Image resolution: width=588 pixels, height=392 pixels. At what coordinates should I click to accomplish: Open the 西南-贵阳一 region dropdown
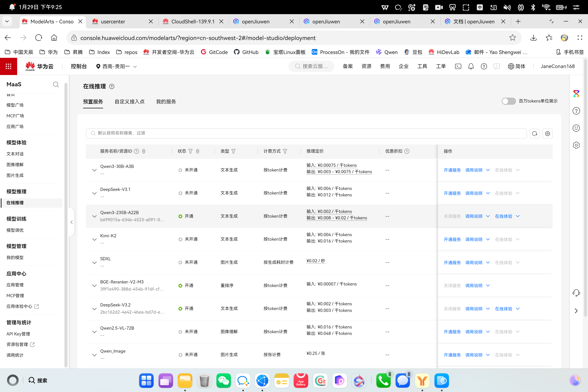click(x=116, y=67)
